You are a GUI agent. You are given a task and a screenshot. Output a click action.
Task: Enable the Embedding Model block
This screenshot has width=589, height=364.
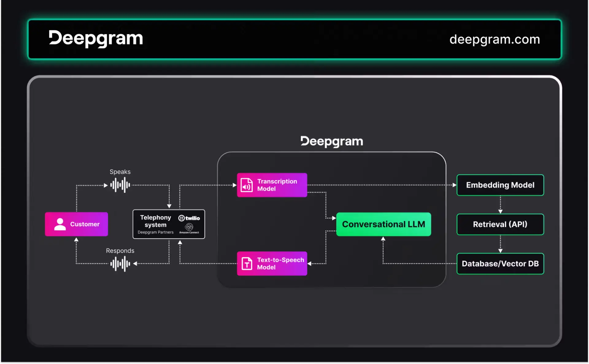500,185
